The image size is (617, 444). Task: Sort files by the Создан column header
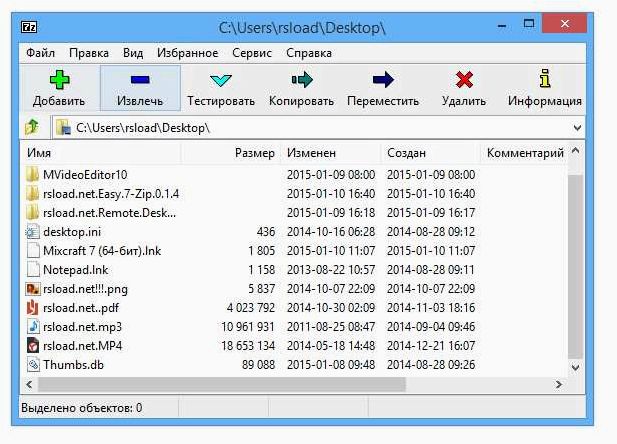point(431,153)
